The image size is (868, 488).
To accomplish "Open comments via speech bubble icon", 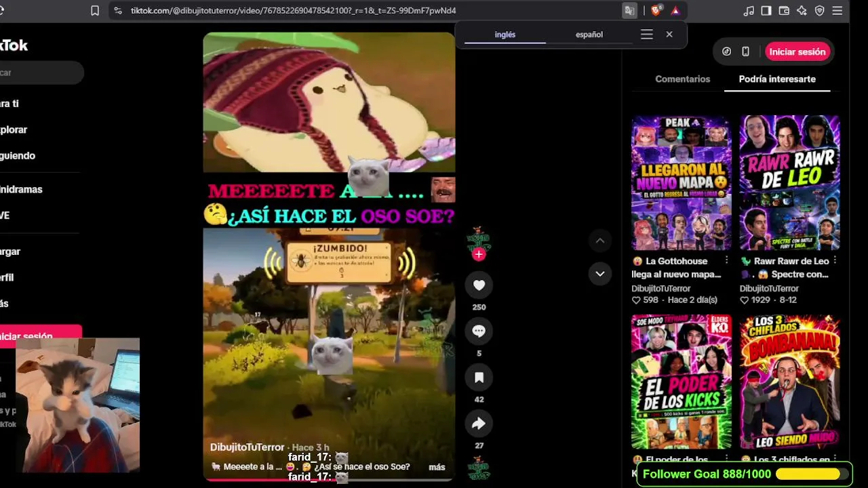I will point(479,331).
